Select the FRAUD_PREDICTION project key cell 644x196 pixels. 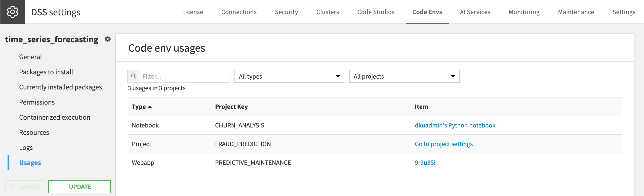243,144
